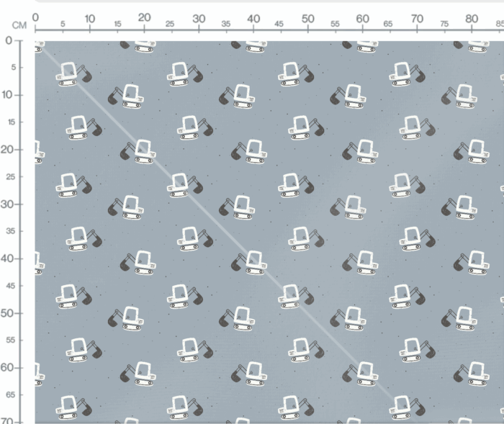
Task: Click the 20 mark on the vertical ruler
Action: pos(7,150)
